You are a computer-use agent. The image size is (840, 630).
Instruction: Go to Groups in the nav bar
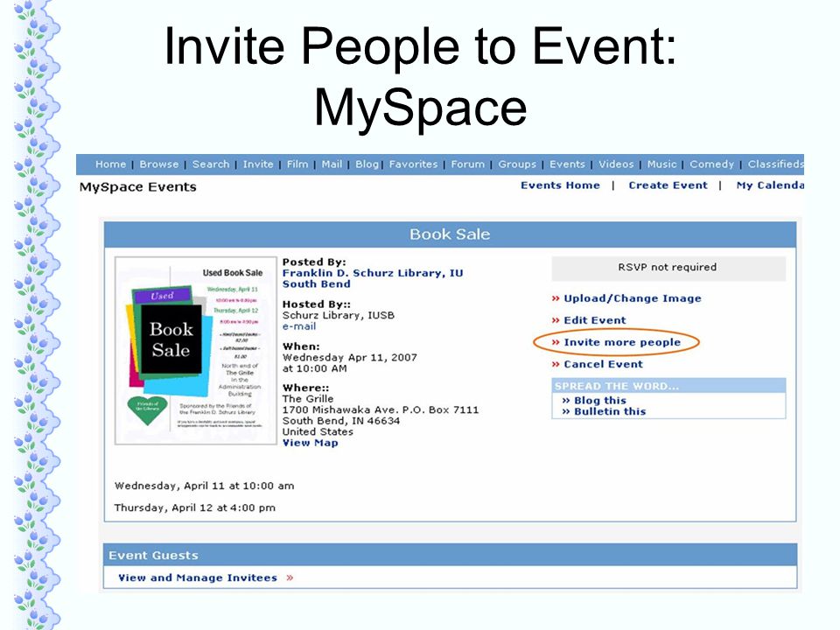(517, 164)
